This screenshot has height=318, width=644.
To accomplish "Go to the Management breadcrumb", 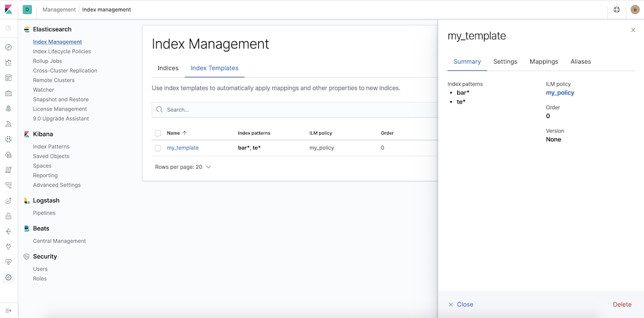I will click(x=59, y=10).
